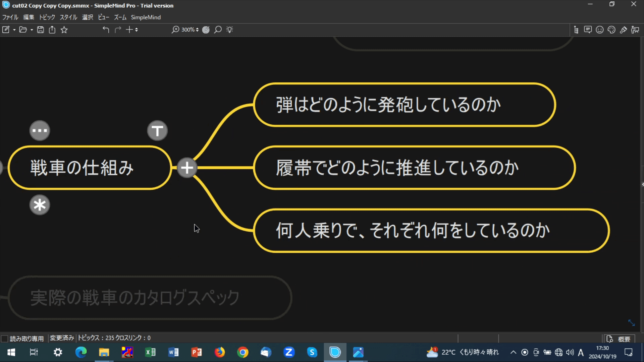Open the ズーム menu
This screenshot has height=362, width=644.
click(120, 17)
